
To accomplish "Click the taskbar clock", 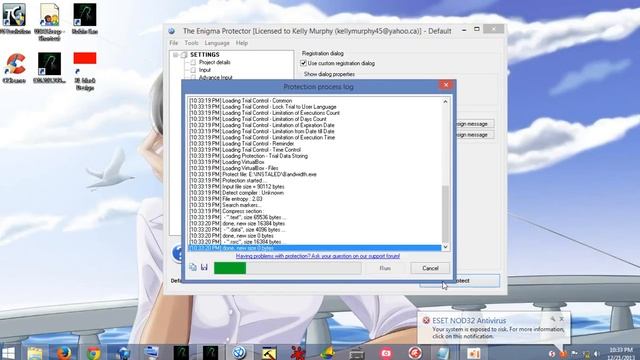I will click(x=621, y=353).
